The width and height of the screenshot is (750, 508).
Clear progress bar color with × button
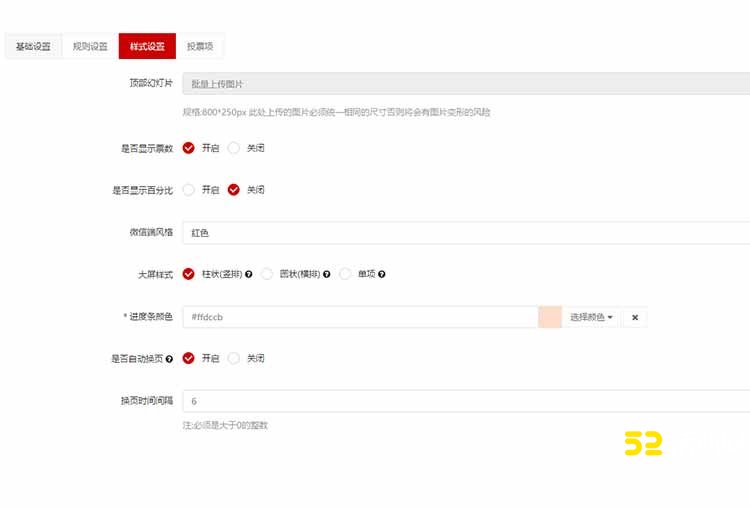[635, 317]
